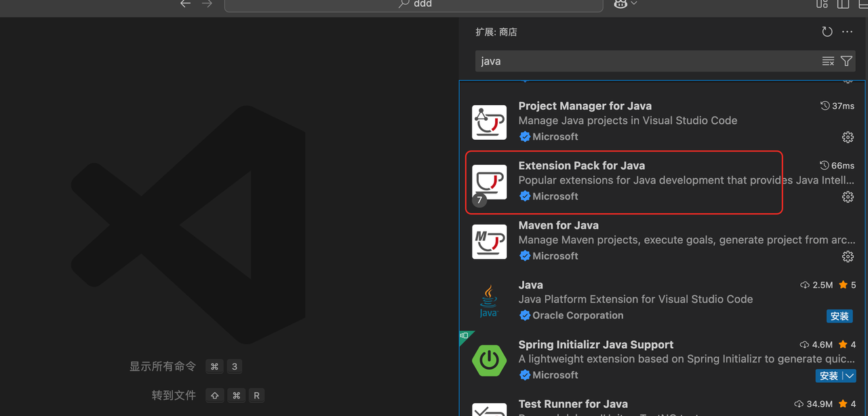Clear the extension search results

point(828,61)
